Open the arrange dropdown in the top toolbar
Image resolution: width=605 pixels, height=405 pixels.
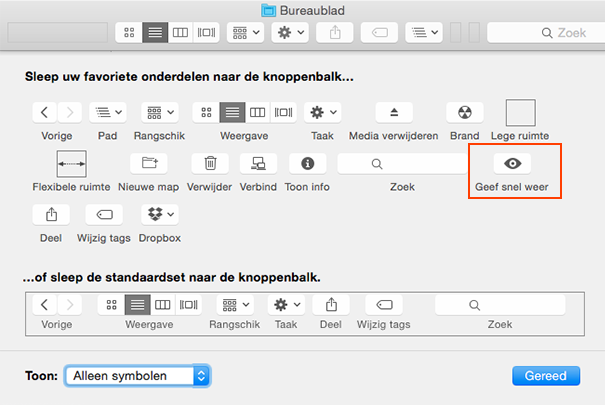point(246,32)
